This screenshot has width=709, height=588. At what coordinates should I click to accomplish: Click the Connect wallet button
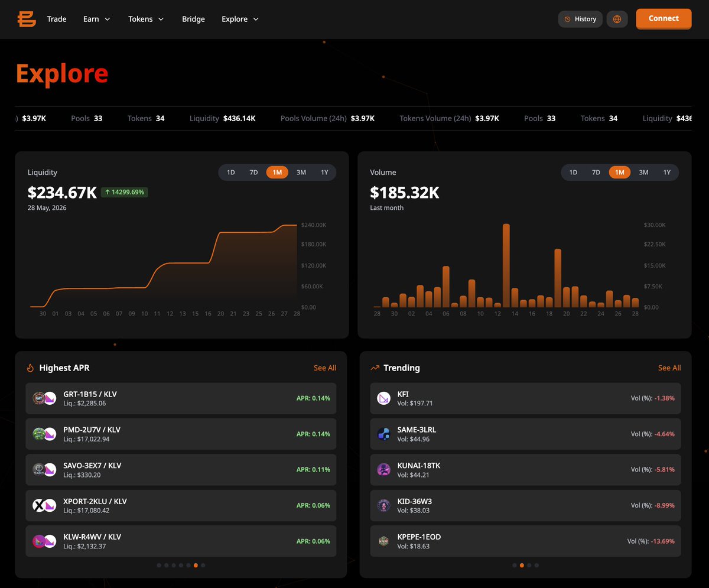coord(664,18)
